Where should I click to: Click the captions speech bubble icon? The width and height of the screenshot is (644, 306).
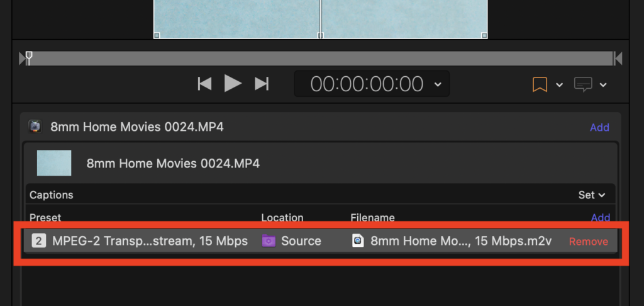(x=584, y=84)
